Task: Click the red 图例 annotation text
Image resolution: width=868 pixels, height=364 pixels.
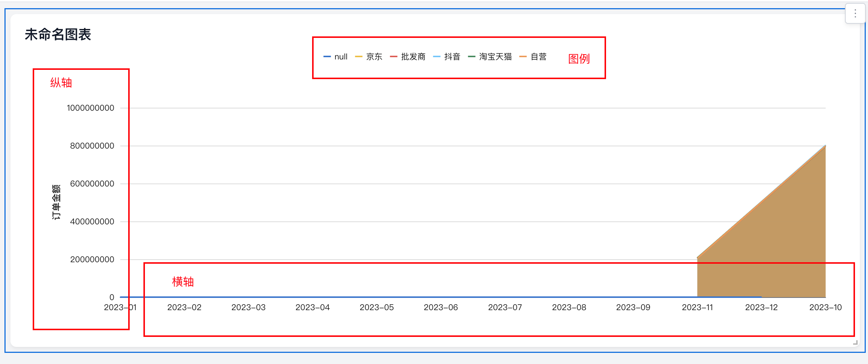Action: click(x=579, y=59)
